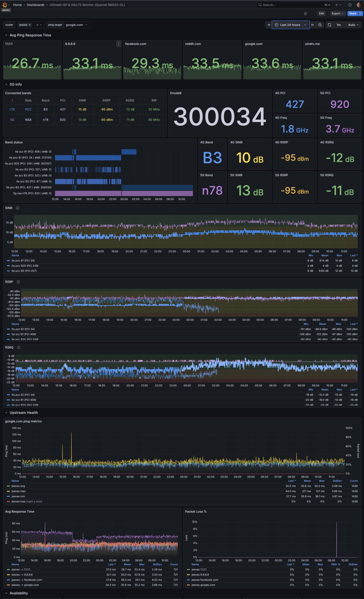Click the Grafana logo icon
The height and width of the screenshot is (599, 364).
coord(4,5)
